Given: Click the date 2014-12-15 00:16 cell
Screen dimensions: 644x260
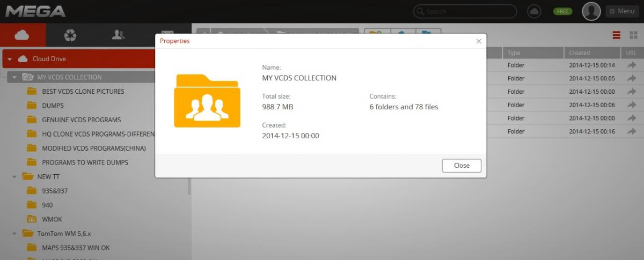Looking at the screenshot, I should pyautogui.click(x=592, y=131).
